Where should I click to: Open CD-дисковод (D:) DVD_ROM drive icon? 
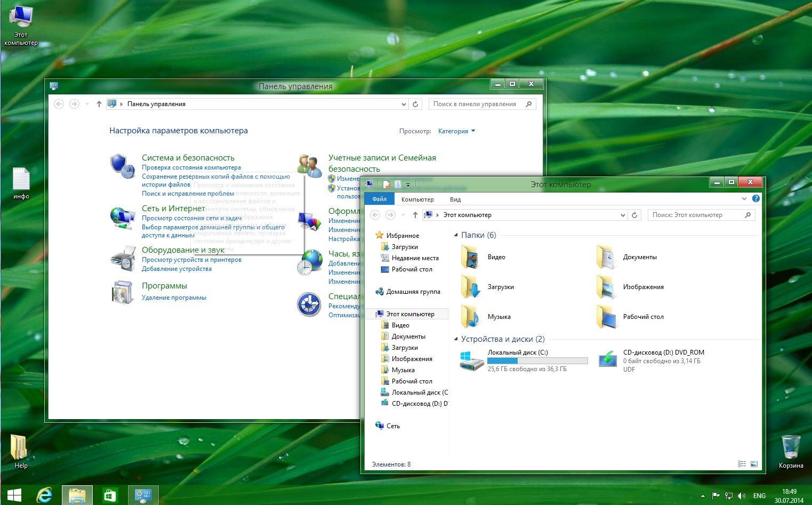(607, 360)
